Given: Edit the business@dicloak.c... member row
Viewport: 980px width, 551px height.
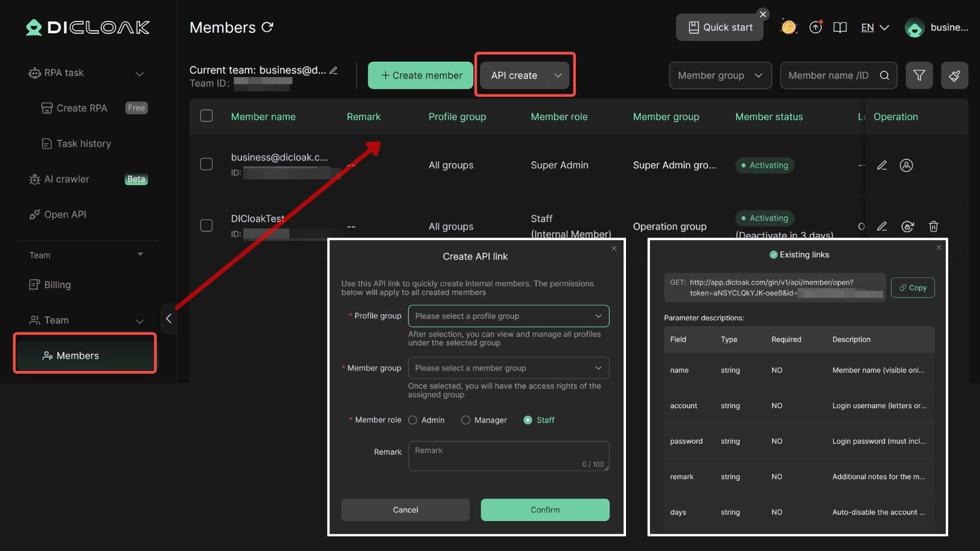Looking at the screenshot, I should pyautogui.click(x=882, y=165).
